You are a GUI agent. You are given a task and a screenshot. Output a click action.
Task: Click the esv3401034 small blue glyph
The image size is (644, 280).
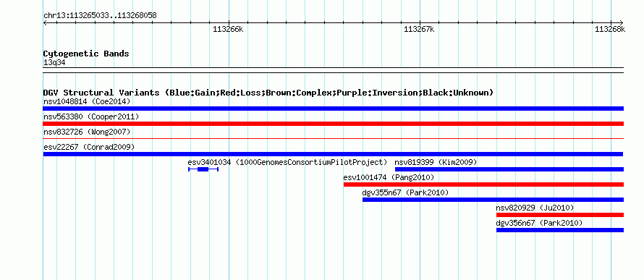click(203, 169)
